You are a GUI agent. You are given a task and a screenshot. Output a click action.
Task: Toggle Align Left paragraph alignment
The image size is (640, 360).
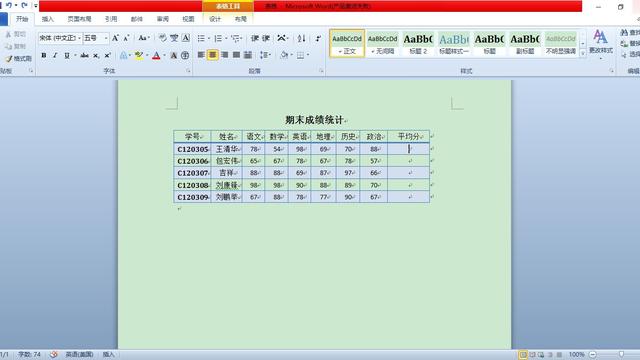tap(201, 55)
